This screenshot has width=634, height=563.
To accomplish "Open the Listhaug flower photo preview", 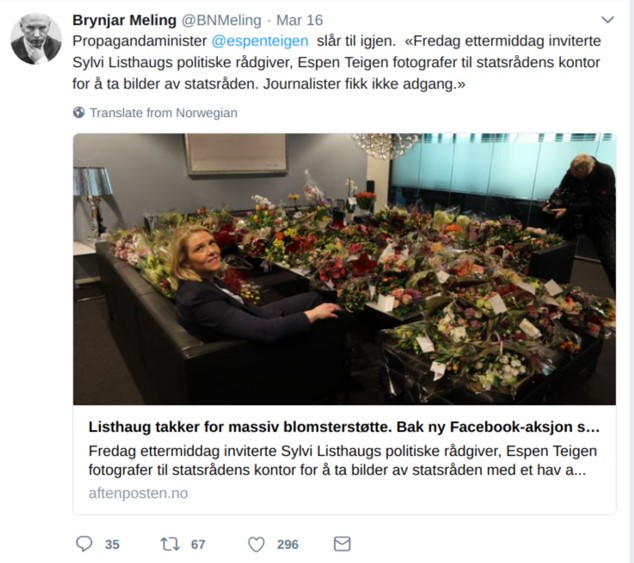I will tap(344, 268).
